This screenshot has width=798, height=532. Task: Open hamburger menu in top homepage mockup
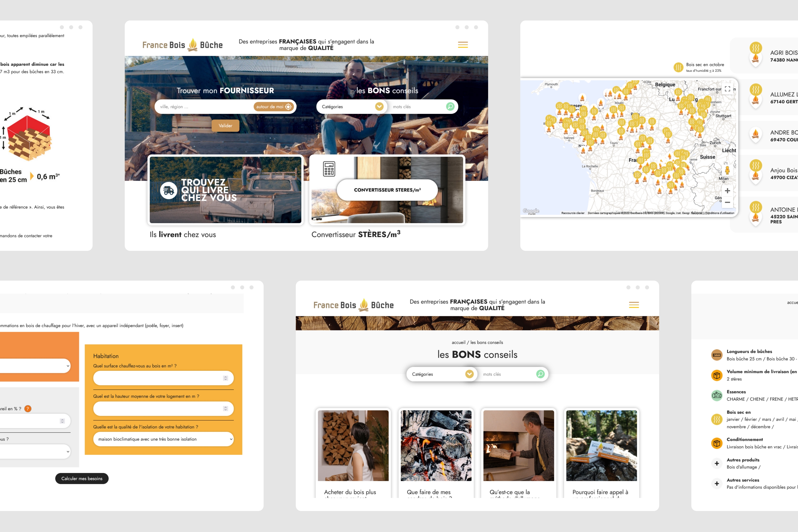click(463, 45)
